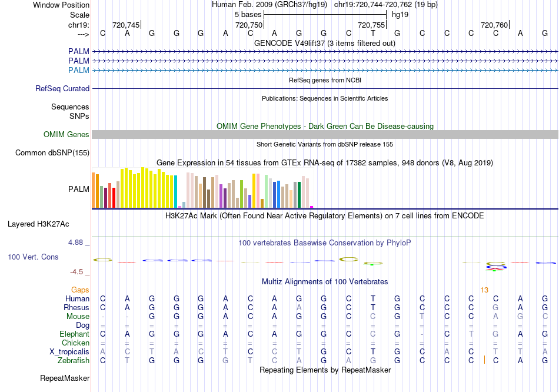Click PALM label beside GTEx expression bars

point(79,189)
